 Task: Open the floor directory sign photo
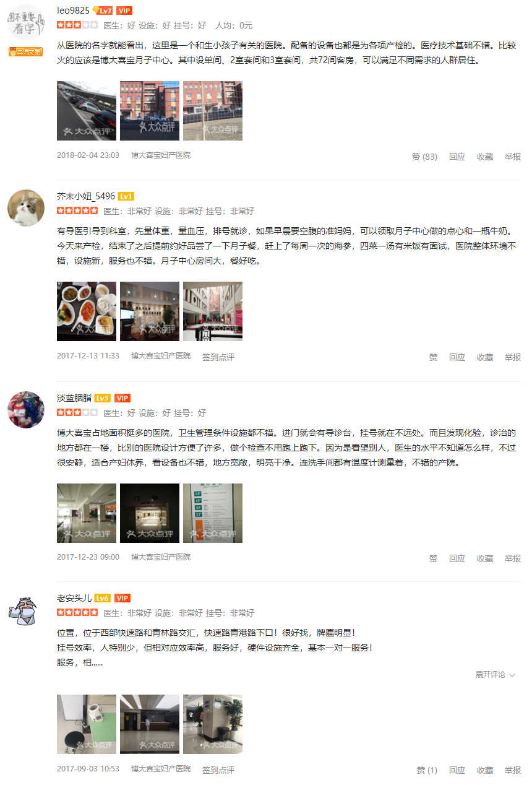213,513
